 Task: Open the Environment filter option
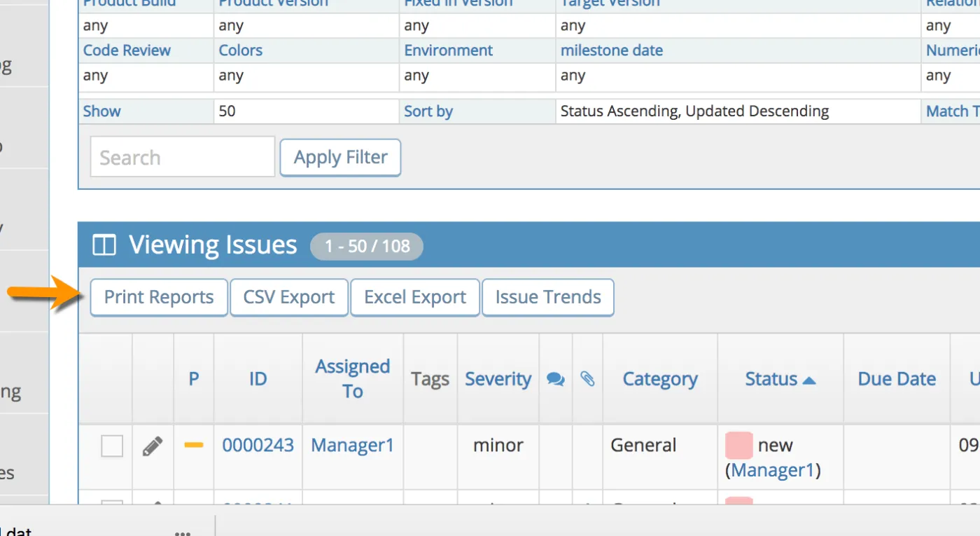coord(449,50)
